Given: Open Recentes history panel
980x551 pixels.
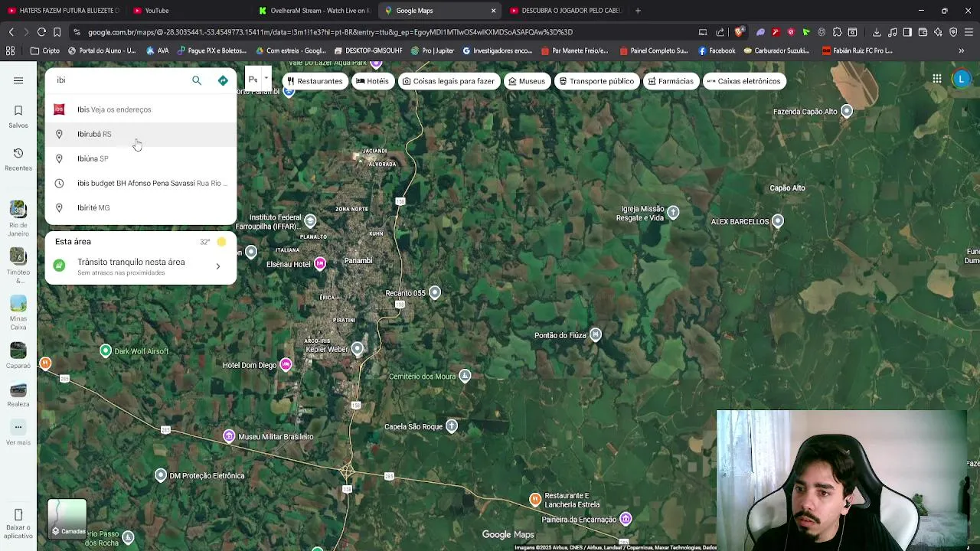Looking at the screenshot, I should point(18,159).
